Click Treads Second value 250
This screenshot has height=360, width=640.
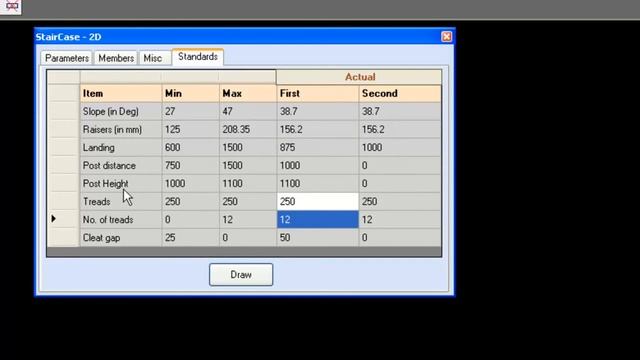(400, 202)
